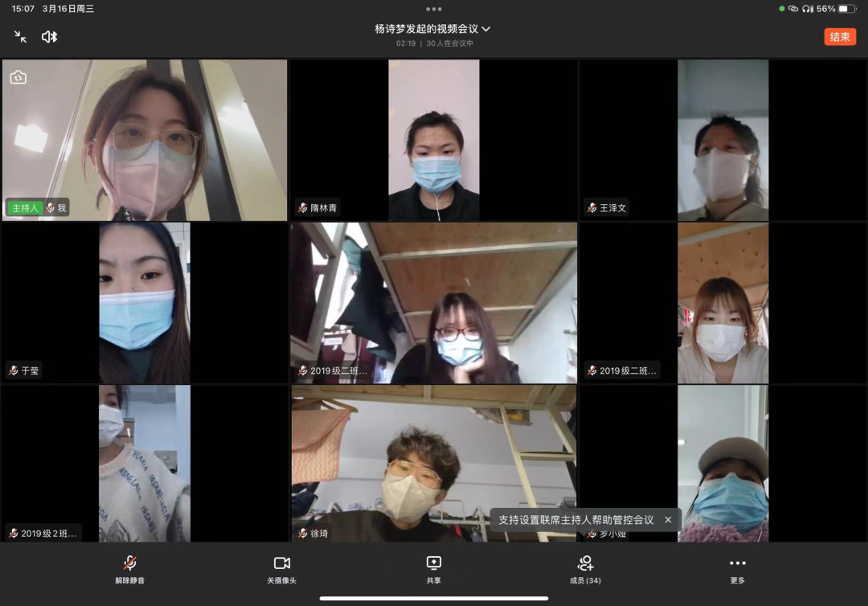This screenshot has width=868, height=606.
Task: Flip camera using the switch camera icon
Action: (x=18, y=77)
